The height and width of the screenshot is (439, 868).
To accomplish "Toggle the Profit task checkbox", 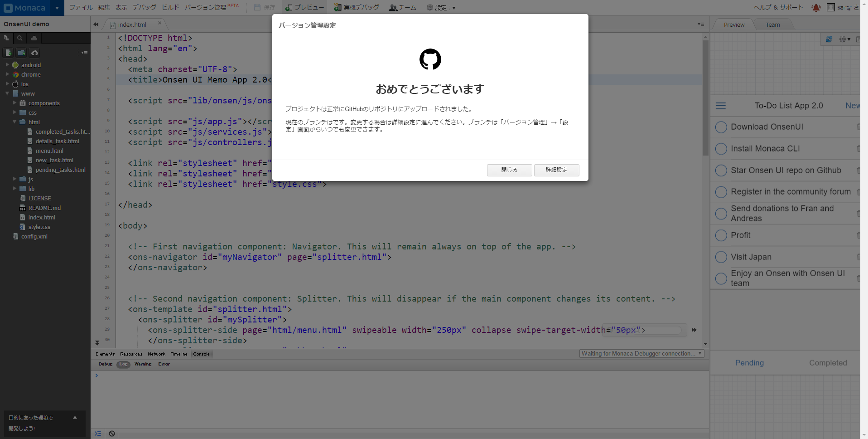I will coord(721,235).
